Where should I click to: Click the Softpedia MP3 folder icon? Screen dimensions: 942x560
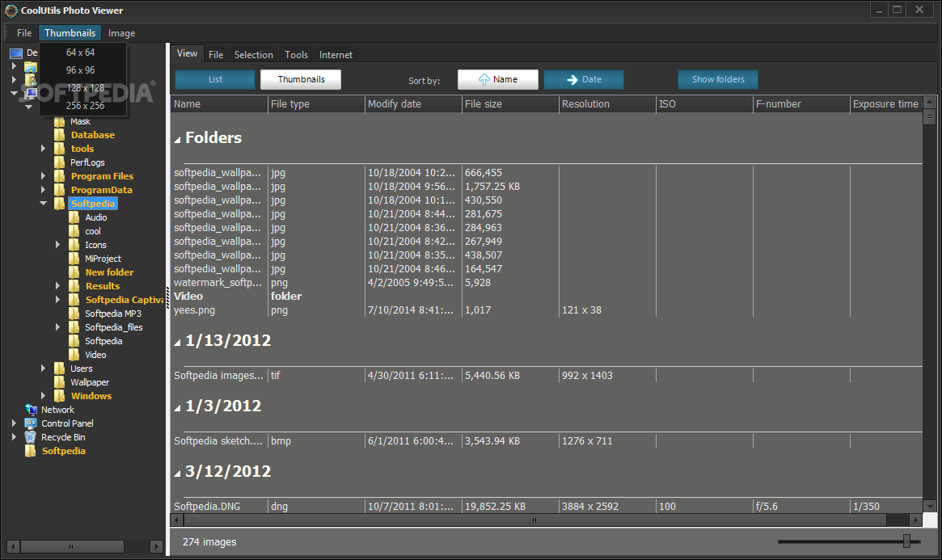74,314
